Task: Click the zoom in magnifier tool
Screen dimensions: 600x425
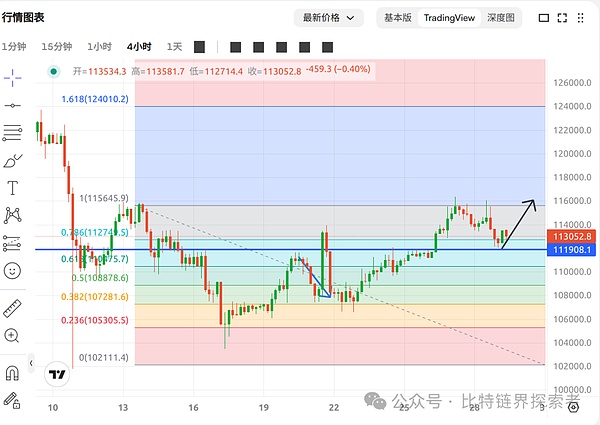Action: click(x=13, y=336)
